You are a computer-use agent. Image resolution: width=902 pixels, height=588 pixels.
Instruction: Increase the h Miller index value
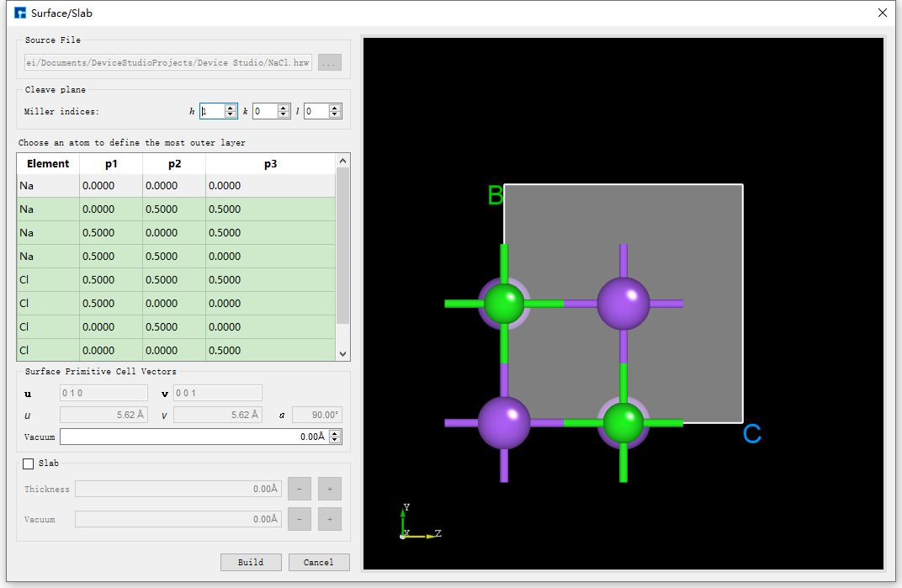231,108
